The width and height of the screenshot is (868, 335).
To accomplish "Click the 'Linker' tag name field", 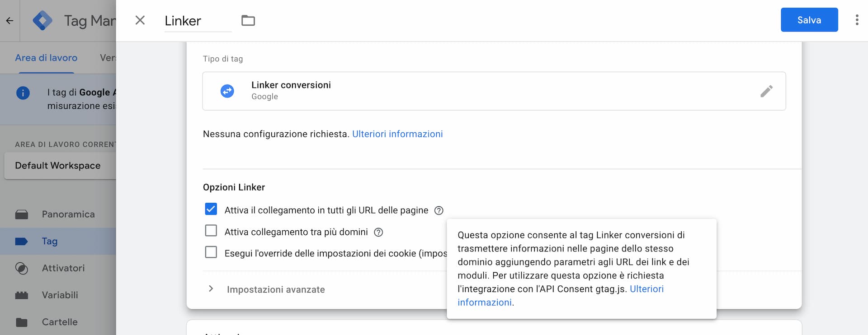I will [x=198, y=21].
